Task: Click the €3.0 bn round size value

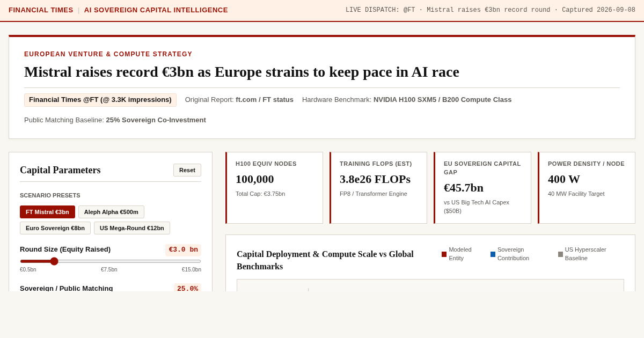Action: click(x=184, y=249)
